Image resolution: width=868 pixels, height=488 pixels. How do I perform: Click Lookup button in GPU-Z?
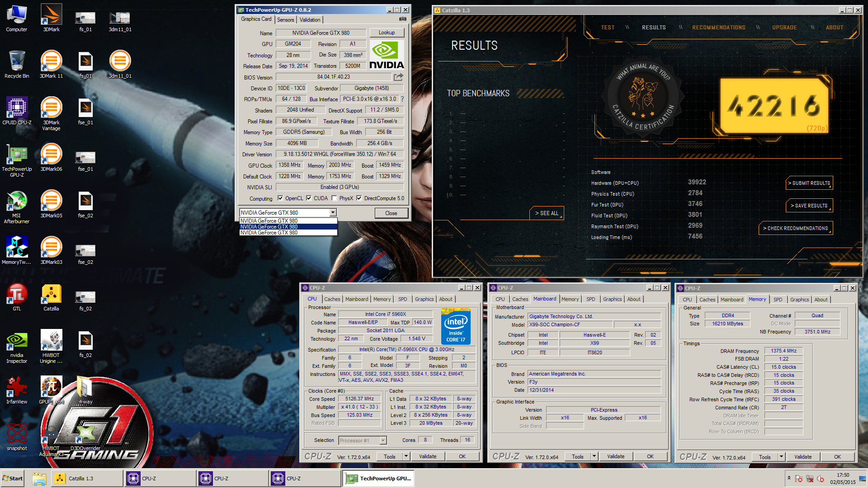click(x=387, y=33)
